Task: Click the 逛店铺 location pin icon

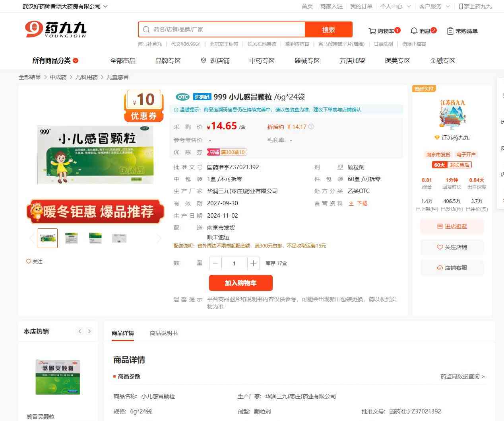Action: tap(204, 60)
